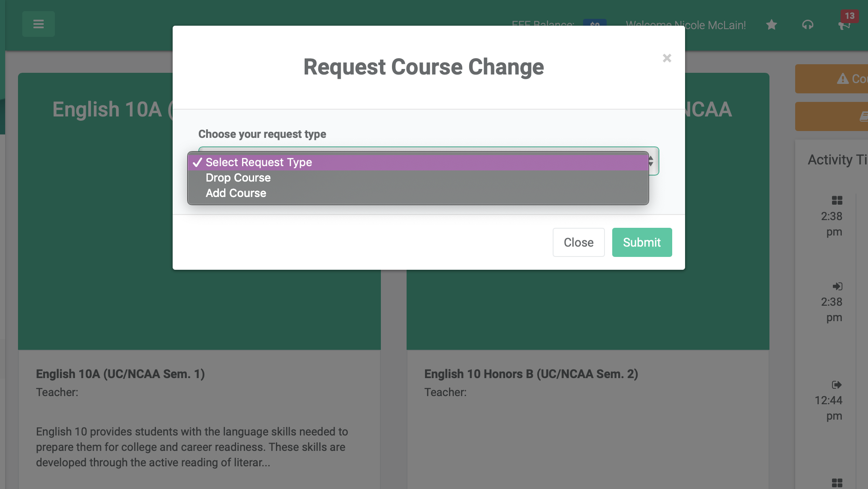Screen dimensions: 868x489
Task: Click the Close button in the dialog
Action: (x=578, y=242)
